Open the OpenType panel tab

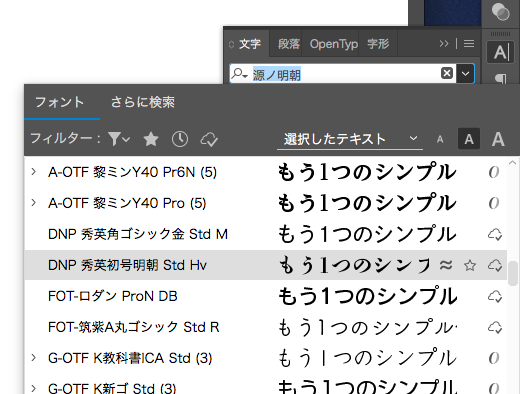click(x=333, y=44)
